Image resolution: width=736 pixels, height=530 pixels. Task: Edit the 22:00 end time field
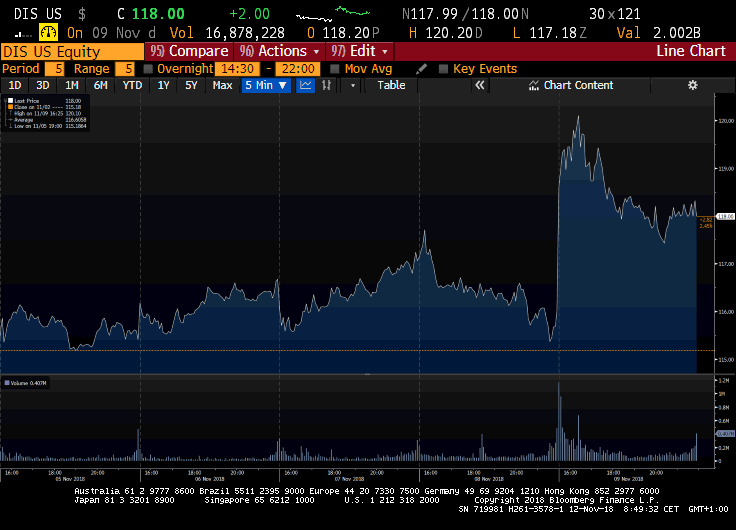(298, 69)
